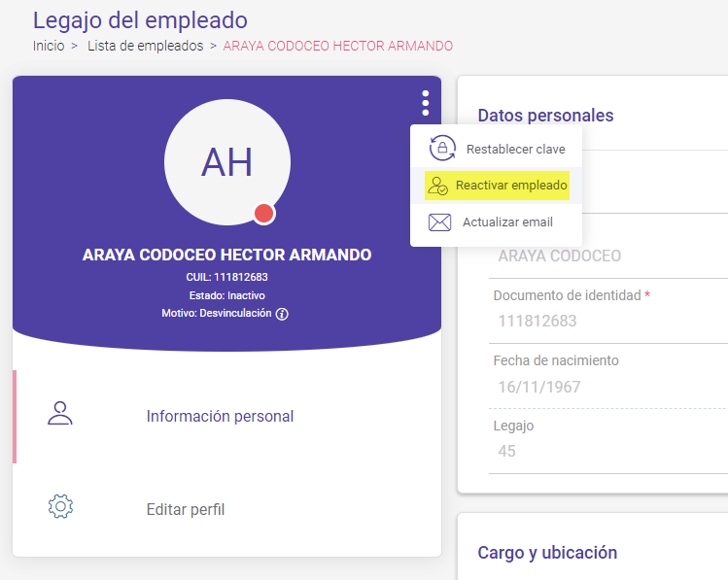Click the CUIL: 111812683 text
728x580 pixels.
click(227, 277)
